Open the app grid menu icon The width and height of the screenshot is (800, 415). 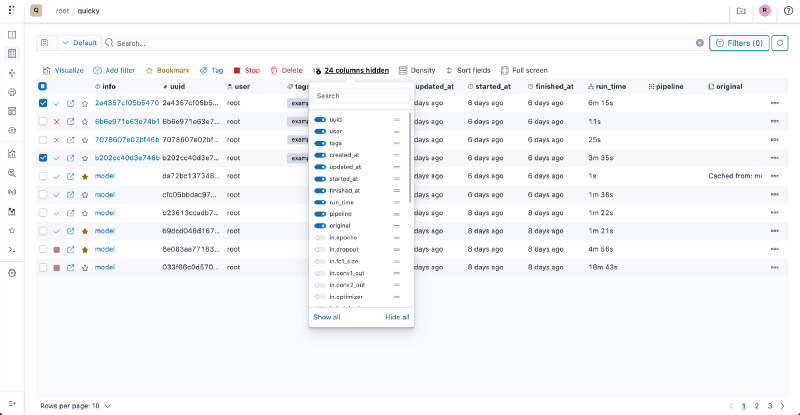[x=11, y=10]
